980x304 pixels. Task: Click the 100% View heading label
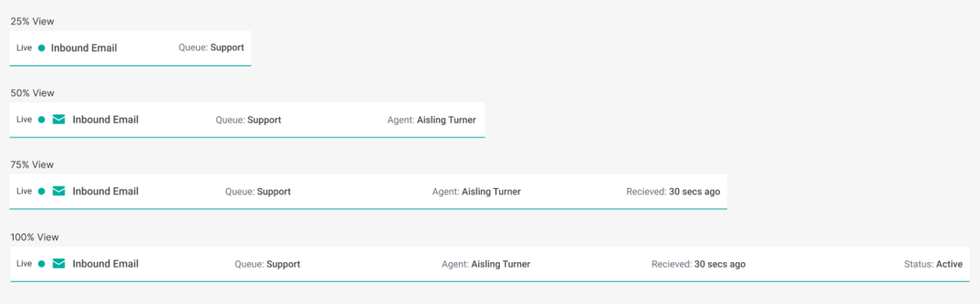(x=34, y=237)
